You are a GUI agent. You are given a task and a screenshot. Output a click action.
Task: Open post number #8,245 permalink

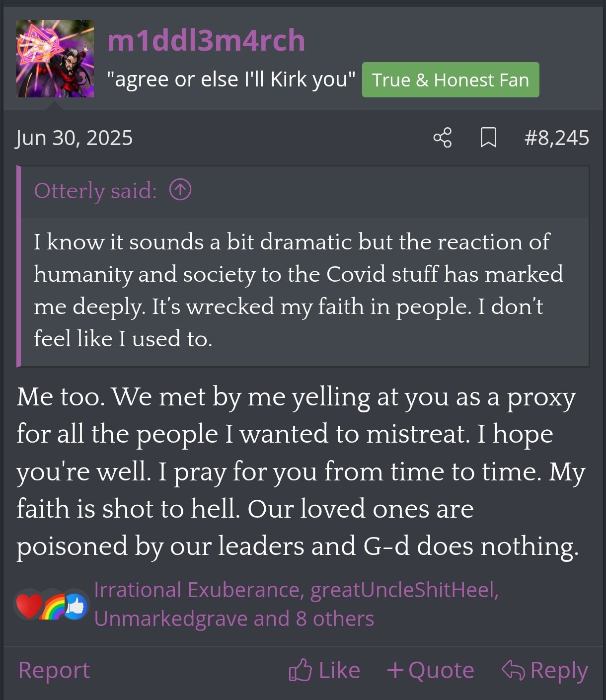pos(556,138)
